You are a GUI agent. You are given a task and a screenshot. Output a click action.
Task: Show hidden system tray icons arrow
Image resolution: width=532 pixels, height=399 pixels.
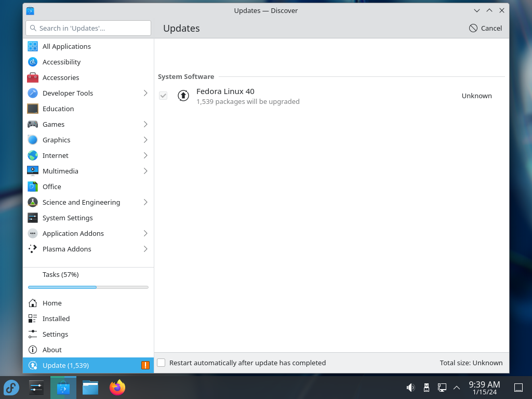(457, 388)
